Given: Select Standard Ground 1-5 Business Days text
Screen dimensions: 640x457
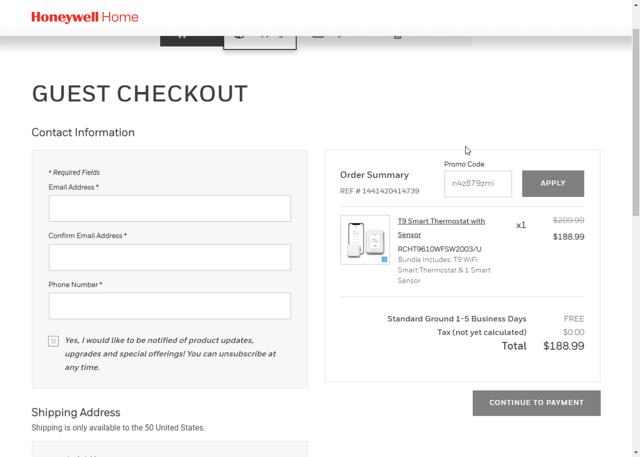Looking at the screenshot, I should pos(457,319).
